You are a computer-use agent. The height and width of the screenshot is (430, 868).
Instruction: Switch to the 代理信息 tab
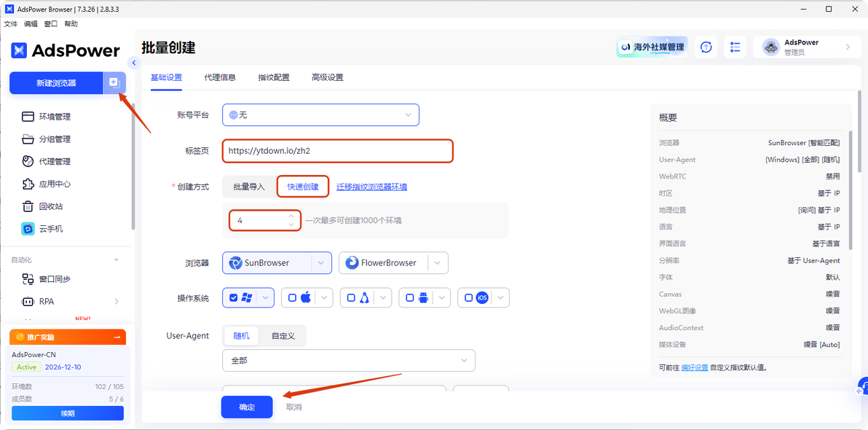[x=220, y=77]
